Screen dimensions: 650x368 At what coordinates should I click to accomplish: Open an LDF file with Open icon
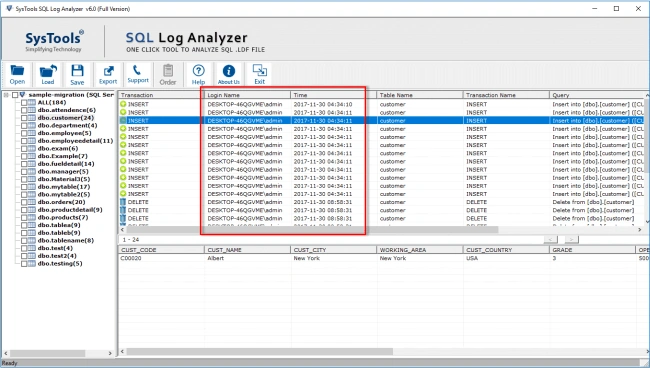[17, 75]
